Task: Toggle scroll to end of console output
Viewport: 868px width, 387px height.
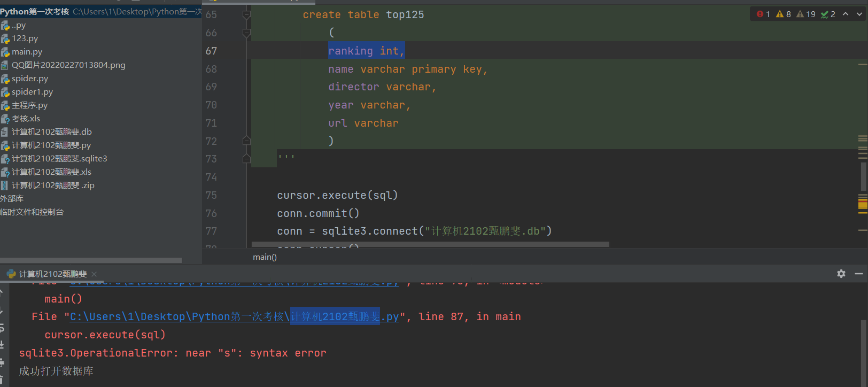Action: point(2,345)
